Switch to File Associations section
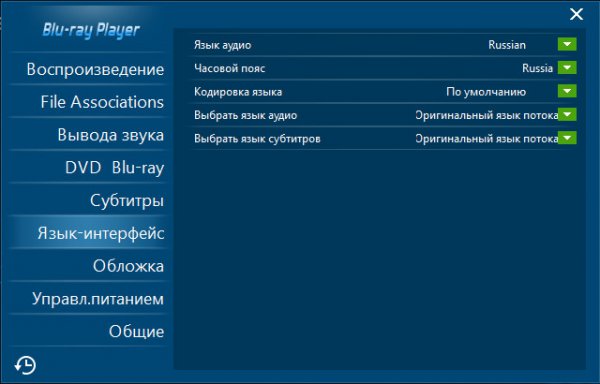Viewport: 600px width, 384px height. pyautogui.click(x=89, y=102)
